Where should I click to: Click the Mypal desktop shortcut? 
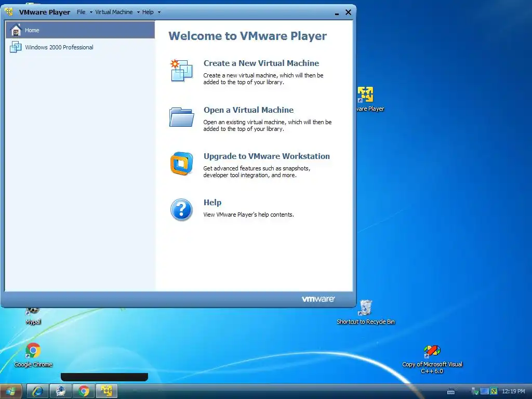(x=33, y=315)
